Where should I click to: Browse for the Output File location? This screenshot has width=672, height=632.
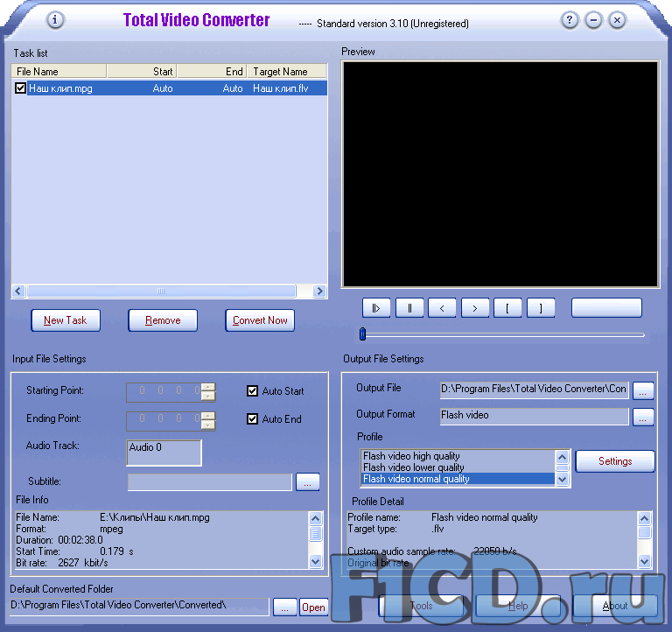[x=643, y=390]
